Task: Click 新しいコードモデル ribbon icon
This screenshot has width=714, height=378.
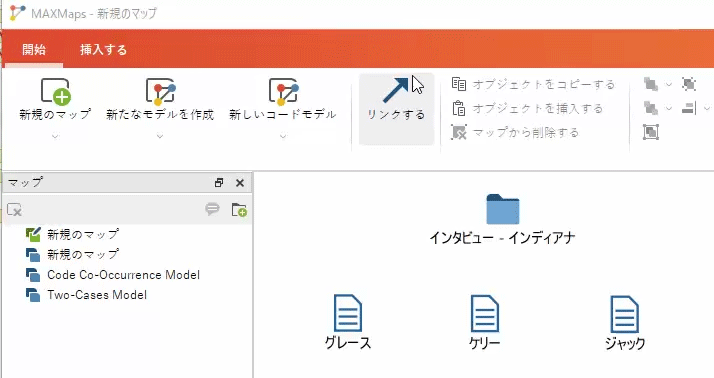Action: coord(283,91)
